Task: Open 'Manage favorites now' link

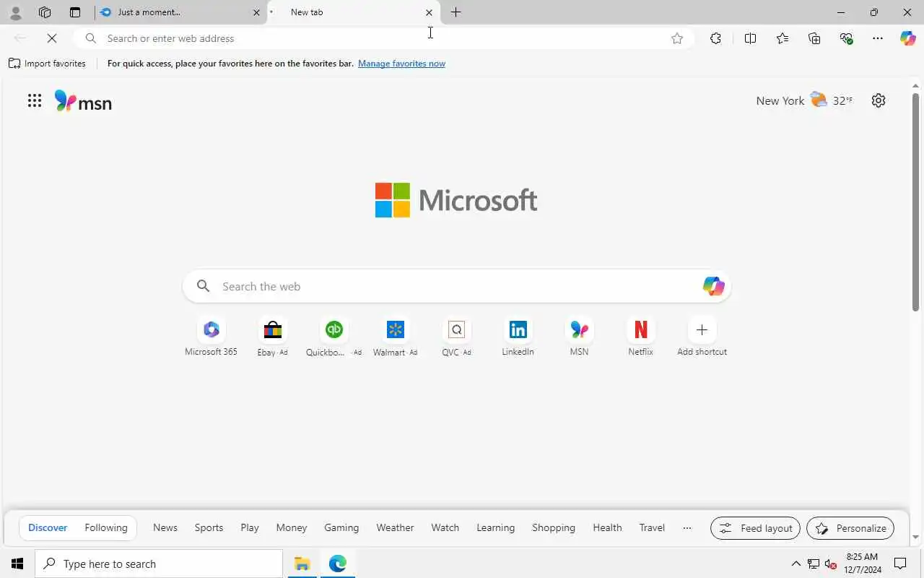Action: pyautogui.click(x=401, y=64)
